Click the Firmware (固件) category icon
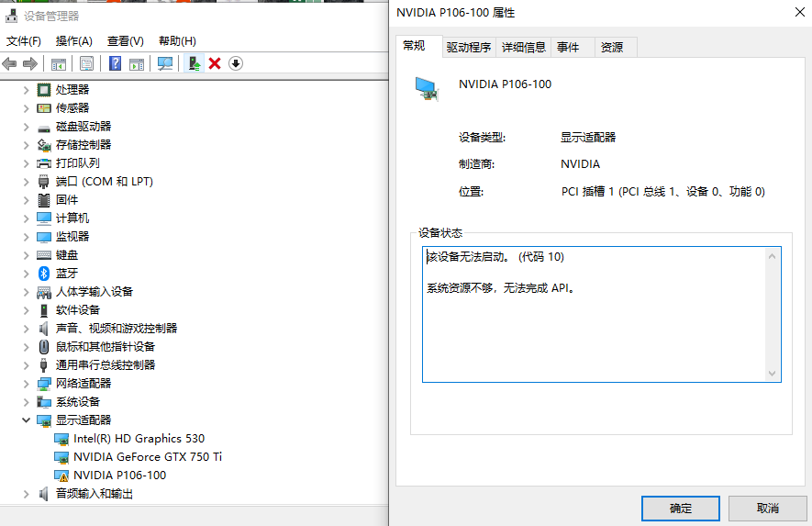Viewport: 812px width, 526px height. [44, 200]
